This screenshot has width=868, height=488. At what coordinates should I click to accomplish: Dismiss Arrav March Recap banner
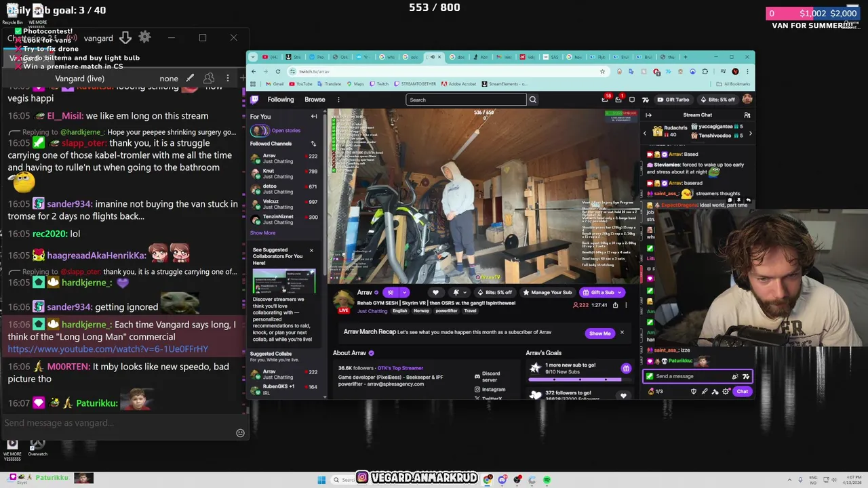coord(622,333)
